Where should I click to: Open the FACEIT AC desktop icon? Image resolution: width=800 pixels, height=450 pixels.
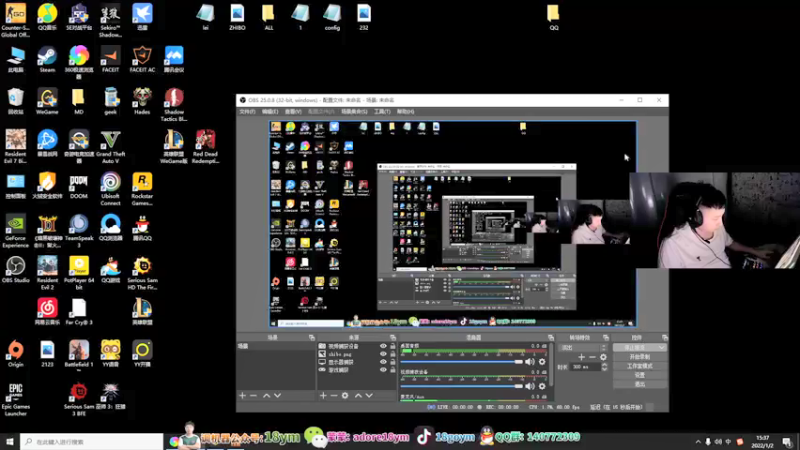click(x=142, y=60)
